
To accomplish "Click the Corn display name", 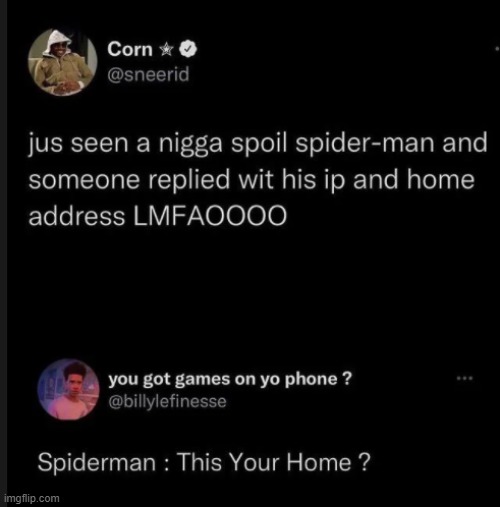I will coord(130,49).
